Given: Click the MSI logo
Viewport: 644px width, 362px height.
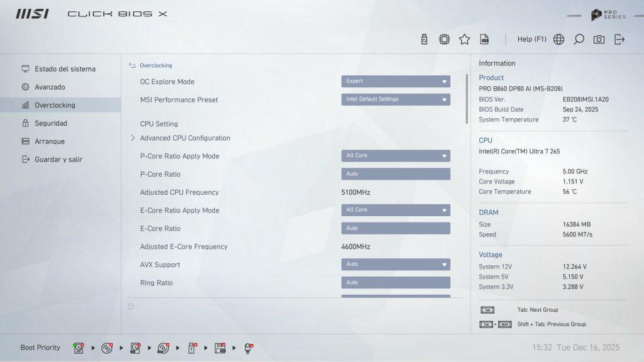Looking at the screenshot, I should (x=33, y=14).
